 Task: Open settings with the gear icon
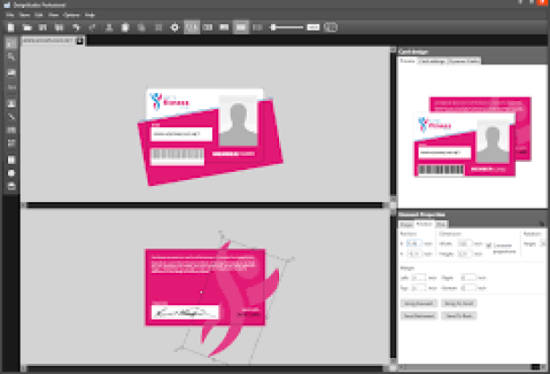174,27
